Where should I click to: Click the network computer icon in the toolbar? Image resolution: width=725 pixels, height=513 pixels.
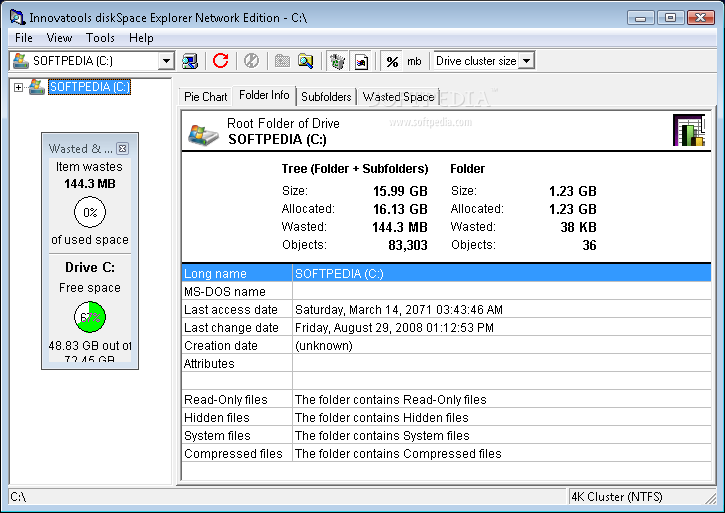(190, 61)
